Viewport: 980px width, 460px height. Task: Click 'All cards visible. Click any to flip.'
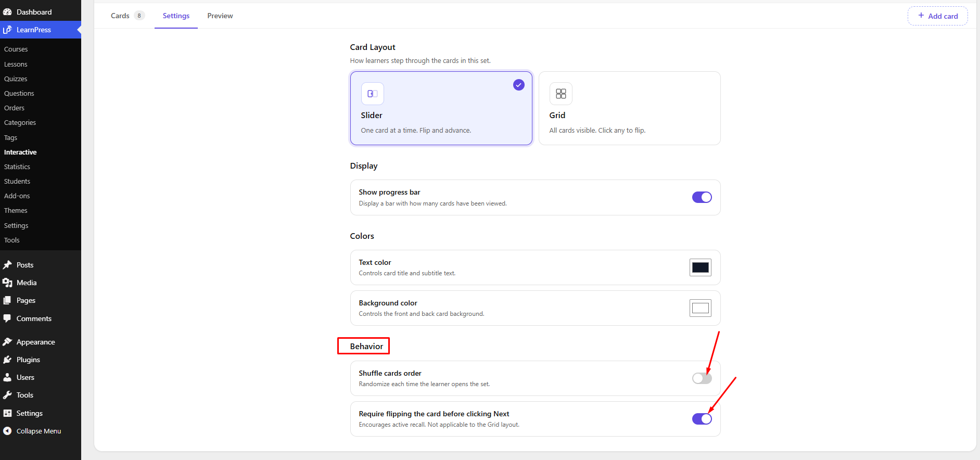[x=597, y=131]
